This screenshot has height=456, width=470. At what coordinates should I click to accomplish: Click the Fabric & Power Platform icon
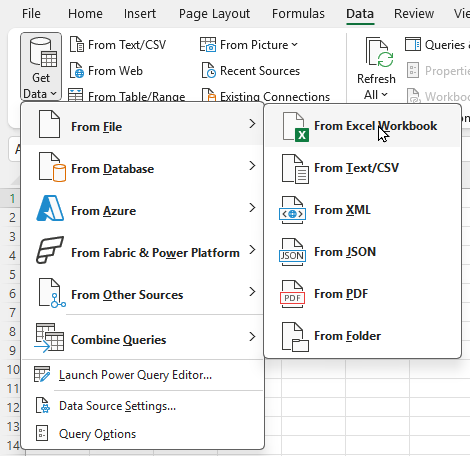50,250
